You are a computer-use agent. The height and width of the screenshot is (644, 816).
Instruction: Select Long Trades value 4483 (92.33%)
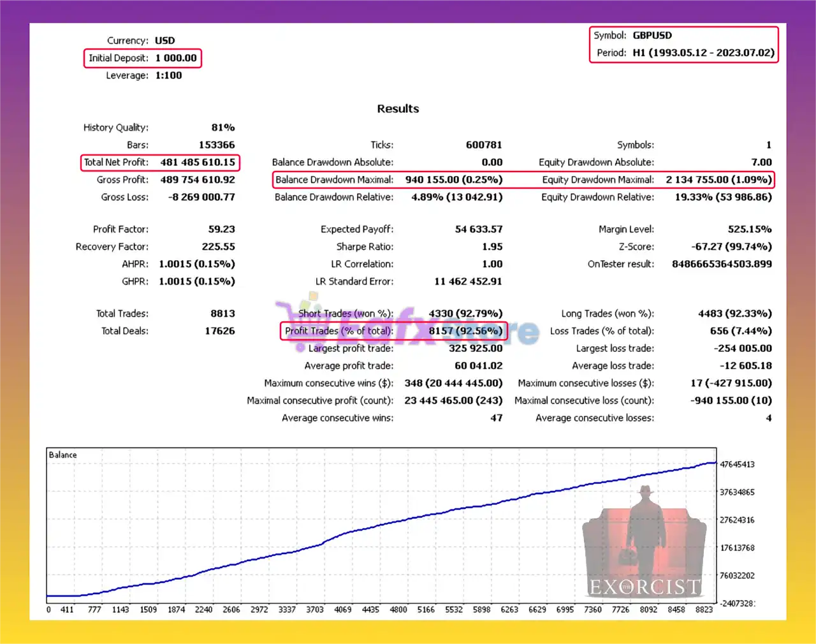[x=735, y=314]
